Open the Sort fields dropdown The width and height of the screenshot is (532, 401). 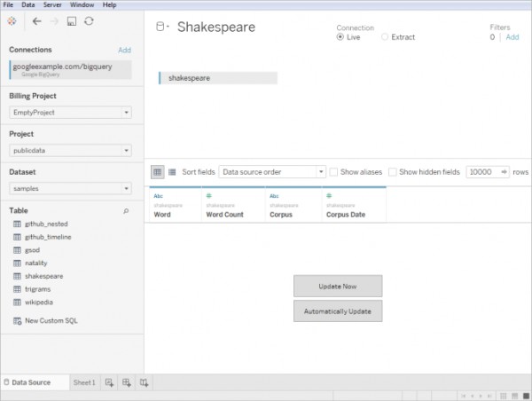pyautogui.click(x=272, y=172)
